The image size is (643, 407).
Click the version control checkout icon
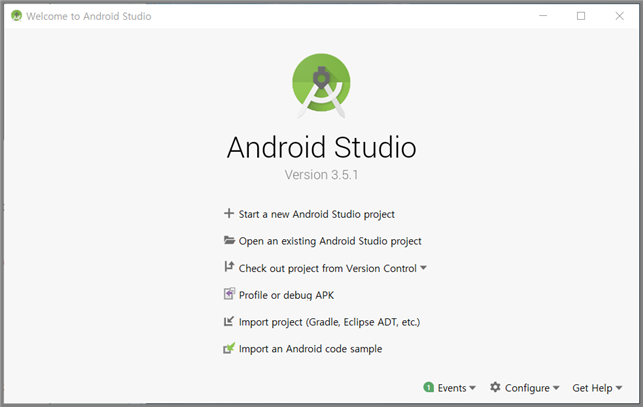pos(229,267)
